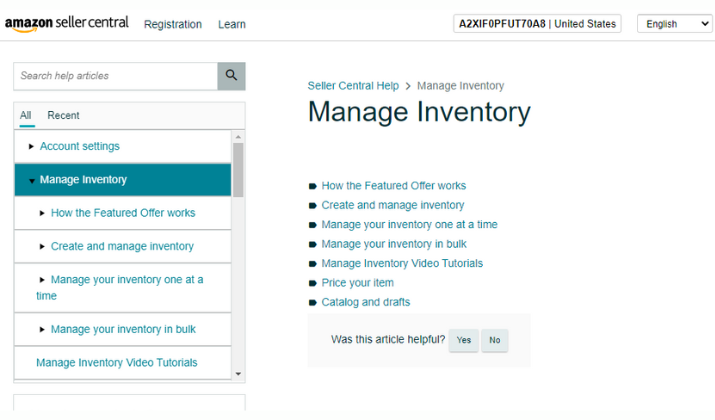Screen dimensions: 715x420
Task: Open sidebar Create and manage inventory
Action: click(x=122, y=246)
